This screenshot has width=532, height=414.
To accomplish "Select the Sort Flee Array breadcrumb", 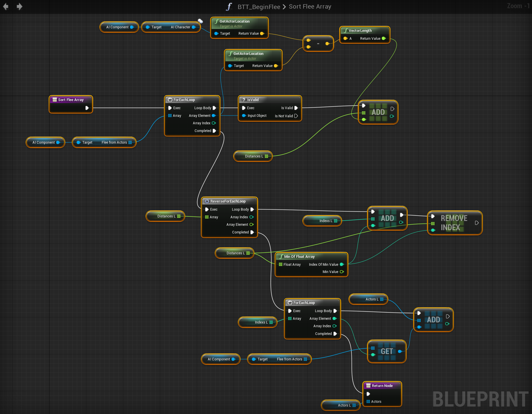I will pyautogui.click(x=310, y=7).
